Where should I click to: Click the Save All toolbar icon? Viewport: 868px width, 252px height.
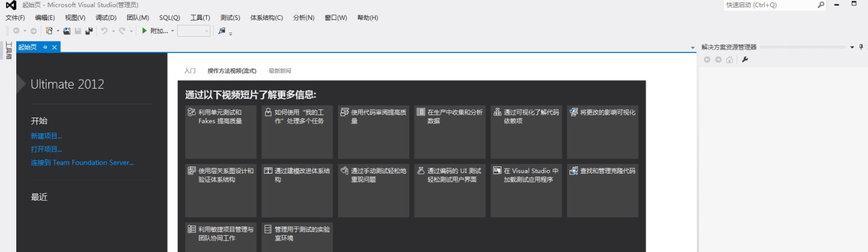tap(89, 31)
